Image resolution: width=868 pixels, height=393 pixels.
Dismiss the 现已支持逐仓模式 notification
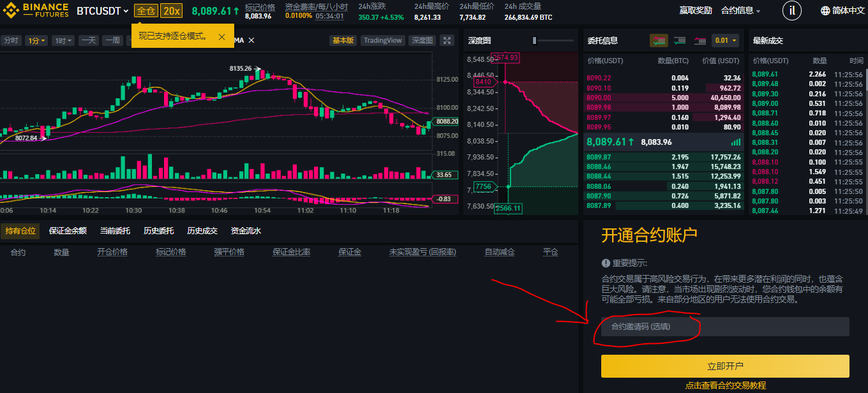tap(221, 36)
